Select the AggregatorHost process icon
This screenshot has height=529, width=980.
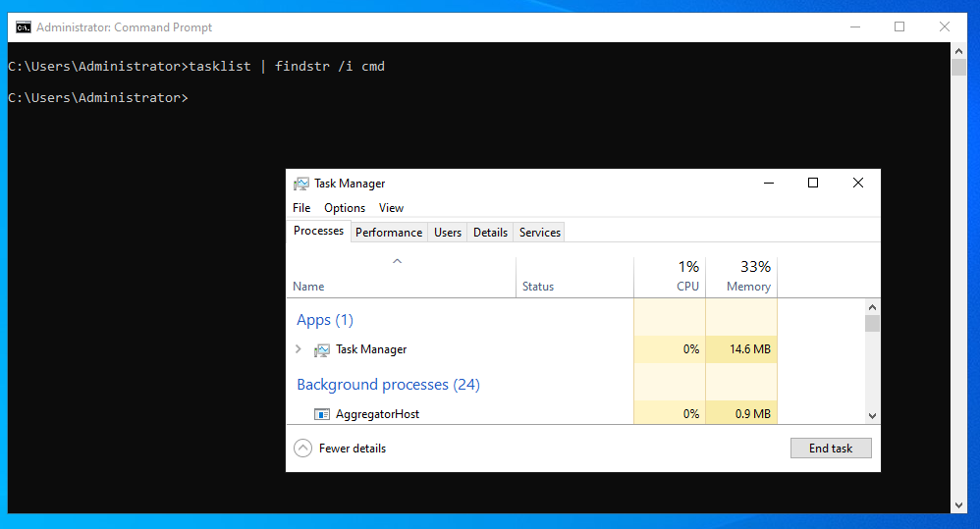[x=322, y=414]
